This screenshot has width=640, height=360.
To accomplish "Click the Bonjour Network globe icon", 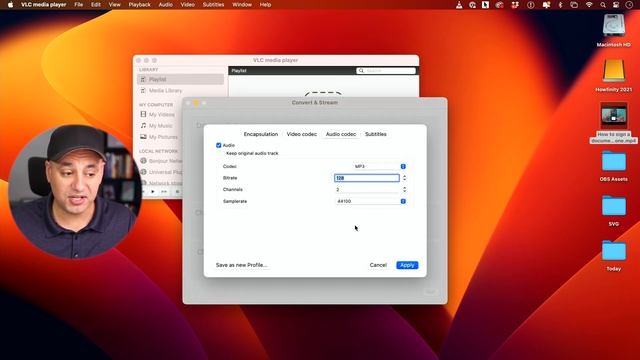I will pyautogui.click(x=143, y=161).
